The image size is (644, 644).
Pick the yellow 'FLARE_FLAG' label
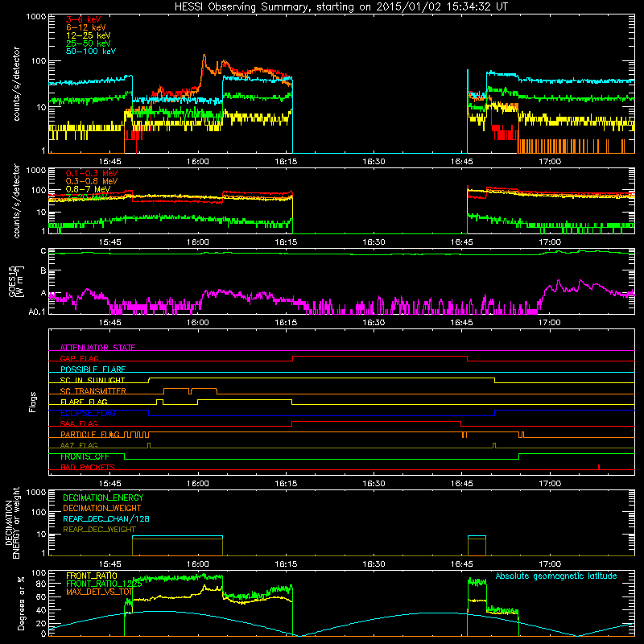coord(84,402)
